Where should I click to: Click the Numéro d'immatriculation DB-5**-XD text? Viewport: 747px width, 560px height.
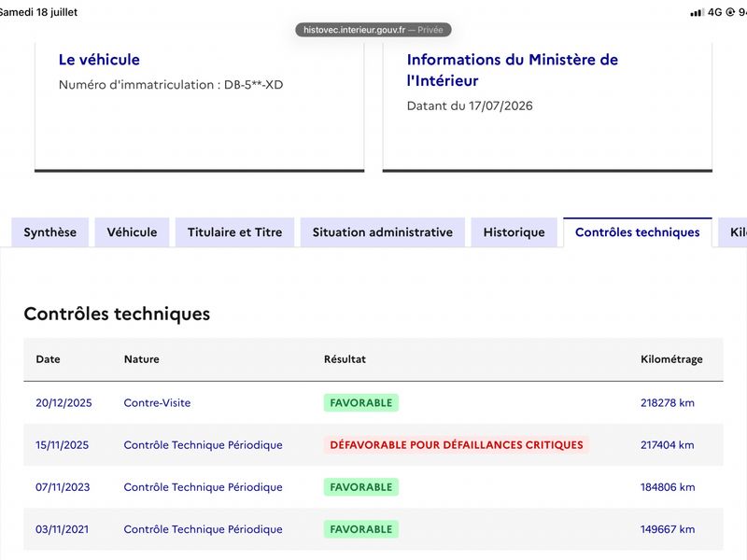tap(171, 85)
